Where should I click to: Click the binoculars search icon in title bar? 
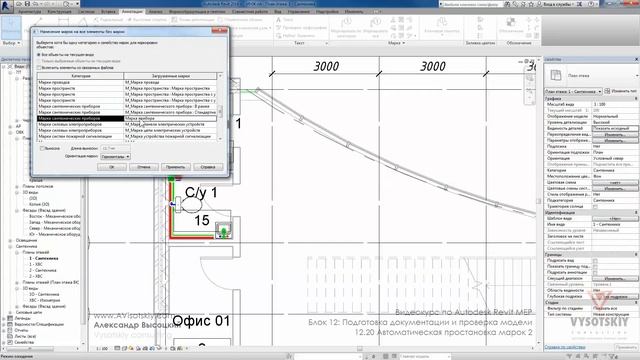point(507,4)
